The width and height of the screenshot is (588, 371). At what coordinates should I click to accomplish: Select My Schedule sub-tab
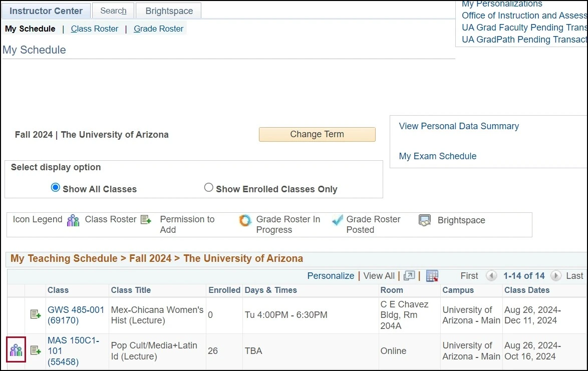(30, 29)
